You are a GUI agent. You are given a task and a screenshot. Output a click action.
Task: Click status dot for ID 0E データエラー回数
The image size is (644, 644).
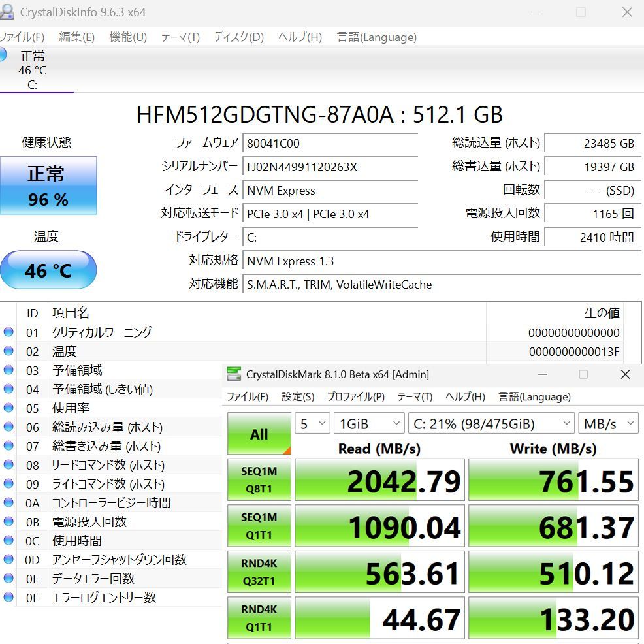click(8, 577)
